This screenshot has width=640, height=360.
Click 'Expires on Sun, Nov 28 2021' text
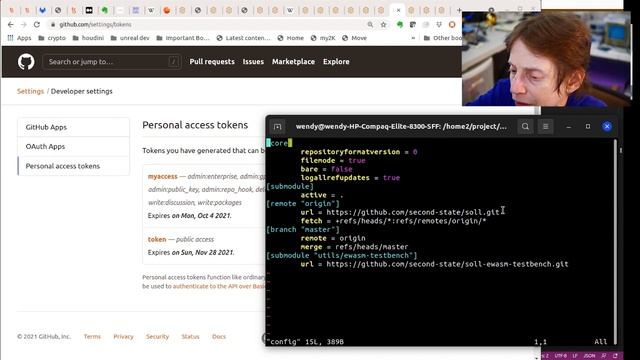pyautogui.click(x=191, y=252)
